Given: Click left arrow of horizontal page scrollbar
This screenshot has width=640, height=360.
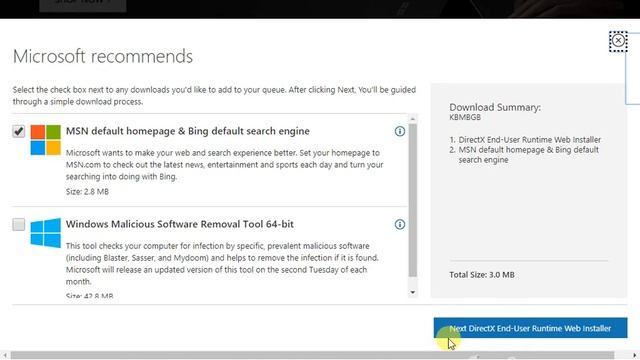Looking at the screenshot, I should point(4,356).
